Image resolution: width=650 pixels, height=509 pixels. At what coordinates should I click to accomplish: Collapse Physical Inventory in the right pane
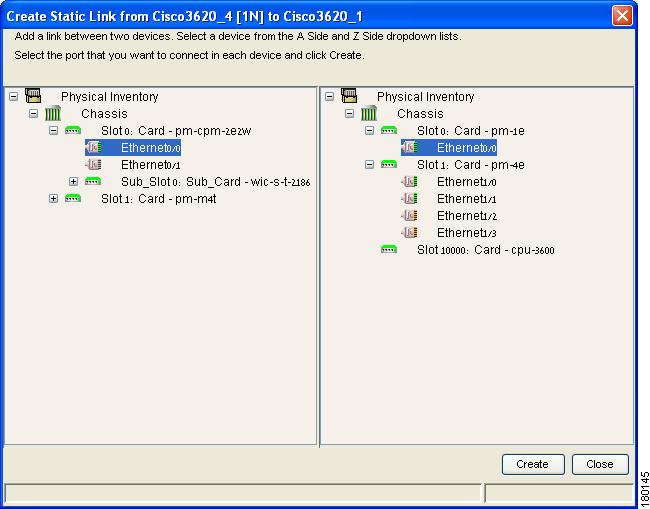[x=330, y=97]
